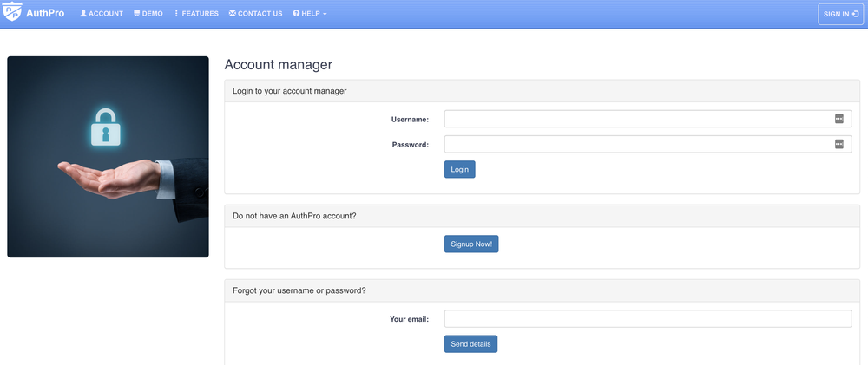Focus the Username input field

pos(648,119)
